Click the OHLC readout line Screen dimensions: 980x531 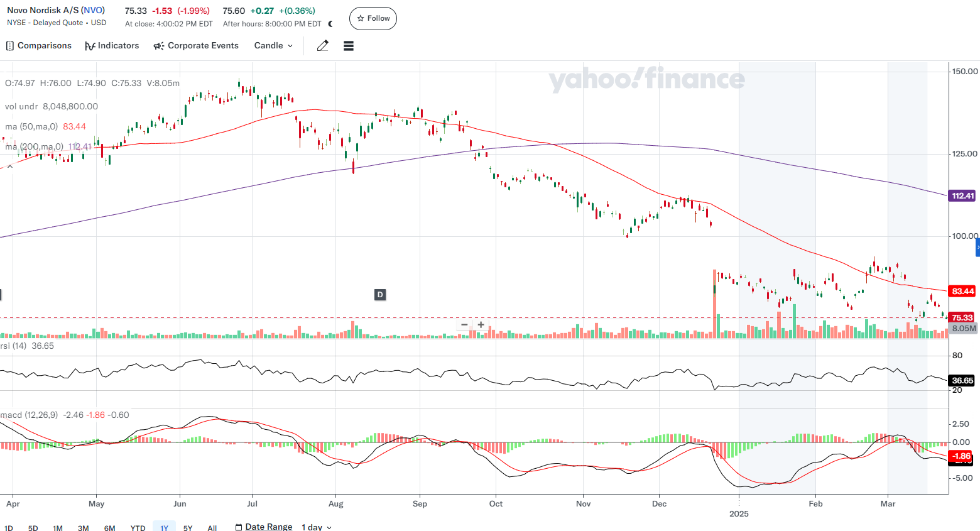pos(92,83)
